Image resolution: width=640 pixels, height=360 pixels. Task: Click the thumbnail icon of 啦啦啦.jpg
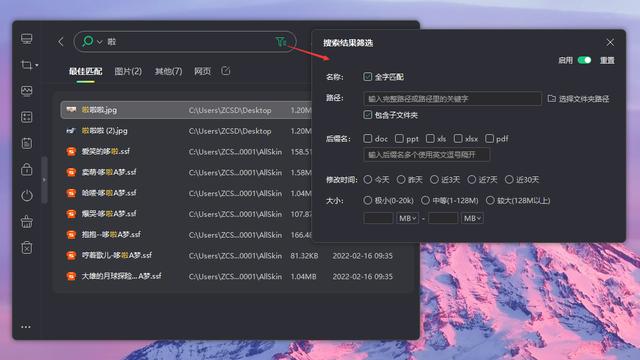click(x=71, y=109)
